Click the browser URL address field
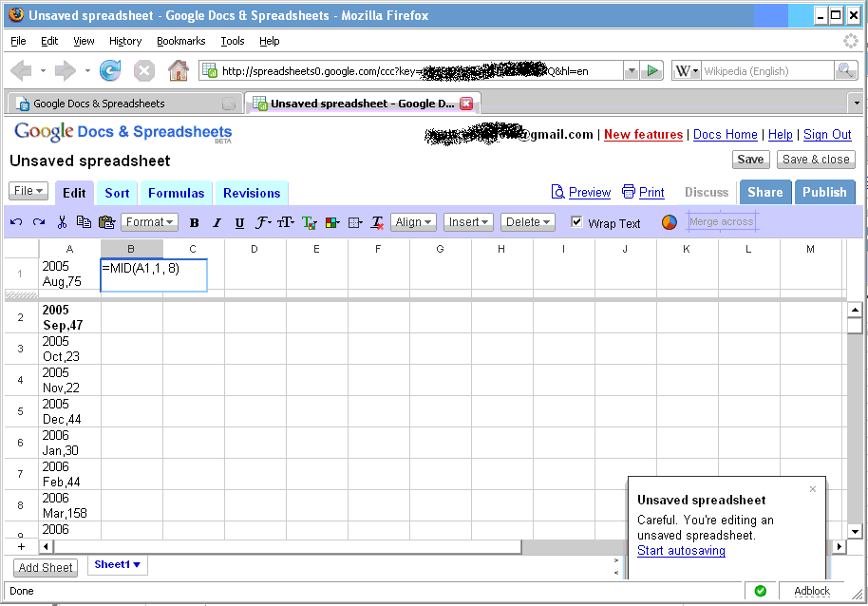 [418, 71]
